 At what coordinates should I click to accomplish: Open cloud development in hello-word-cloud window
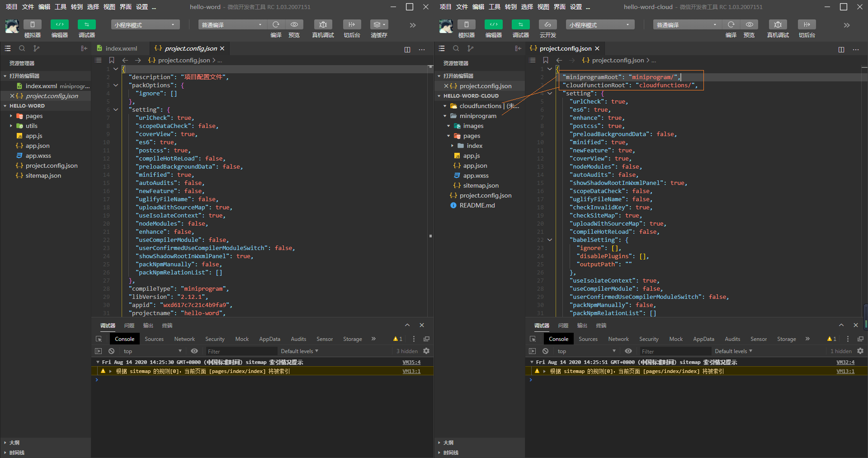[x=548, y=24]
